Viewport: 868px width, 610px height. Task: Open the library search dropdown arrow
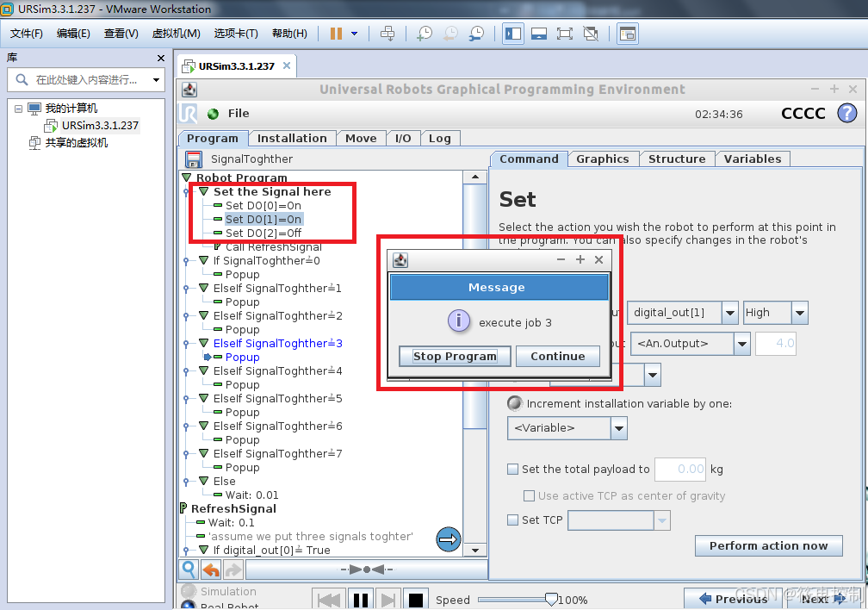pyautogui.click(x=156, y=80)
